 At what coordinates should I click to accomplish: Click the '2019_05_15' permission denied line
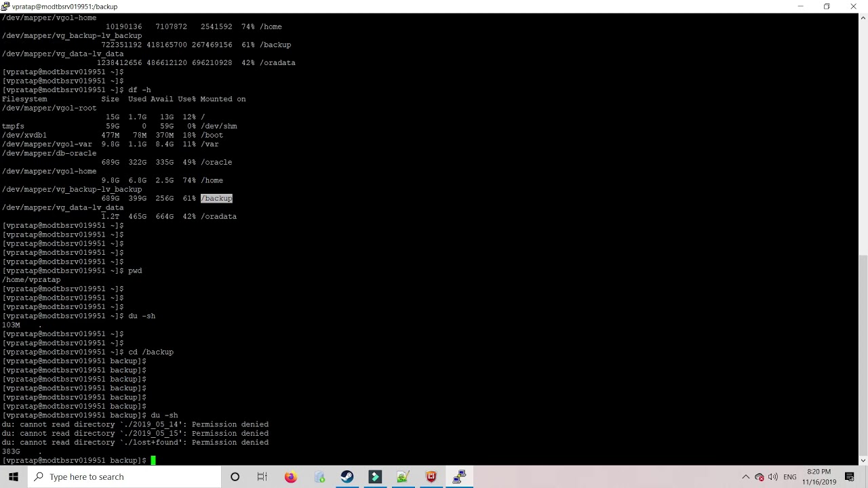point(135,433)
